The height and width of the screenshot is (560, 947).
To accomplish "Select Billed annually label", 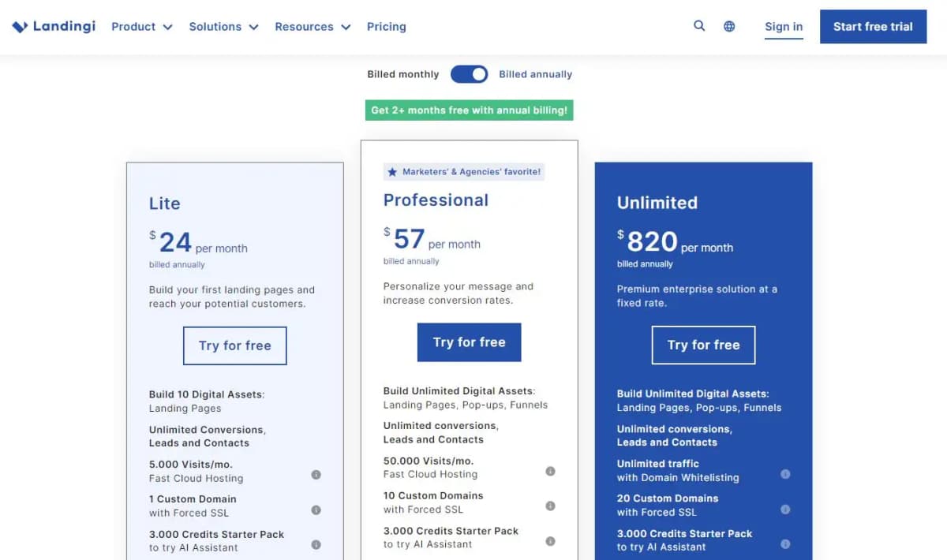I will point(535,74).
